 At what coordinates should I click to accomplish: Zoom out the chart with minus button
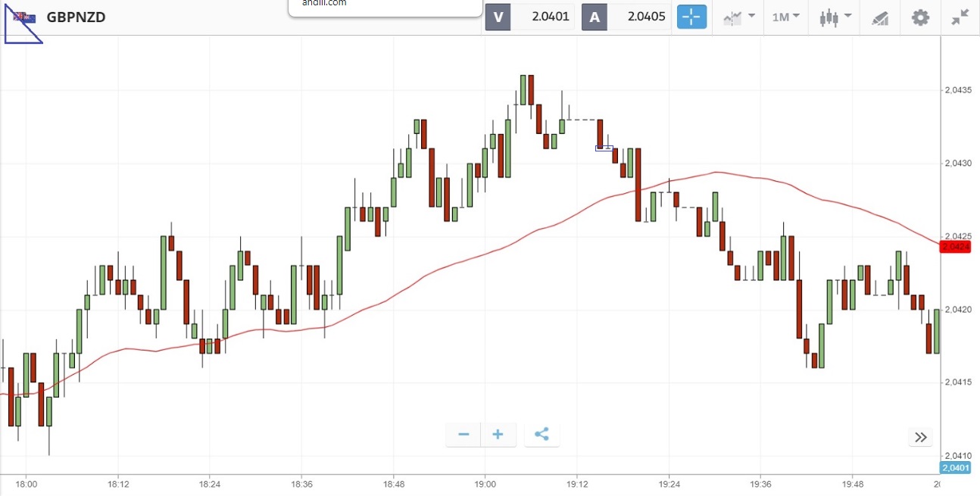coord(463,435)
